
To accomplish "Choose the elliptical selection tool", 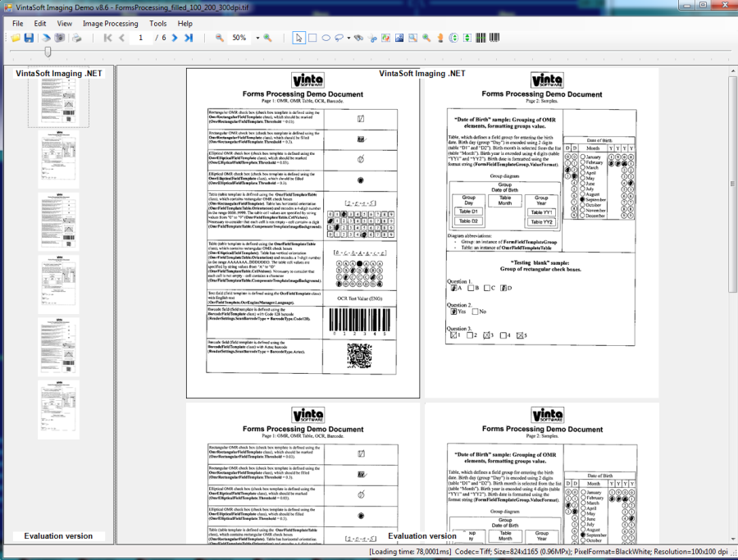I will pos(326,38).
